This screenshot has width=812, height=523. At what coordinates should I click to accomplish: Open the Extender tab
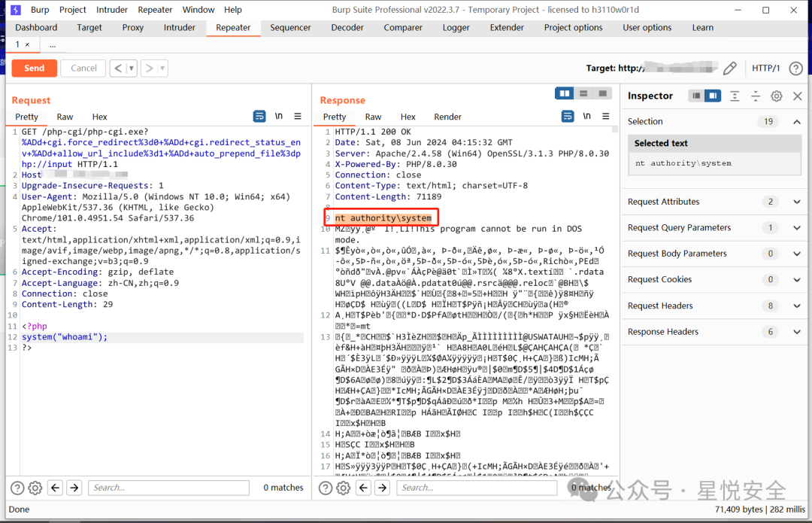(x=507, y=28)
